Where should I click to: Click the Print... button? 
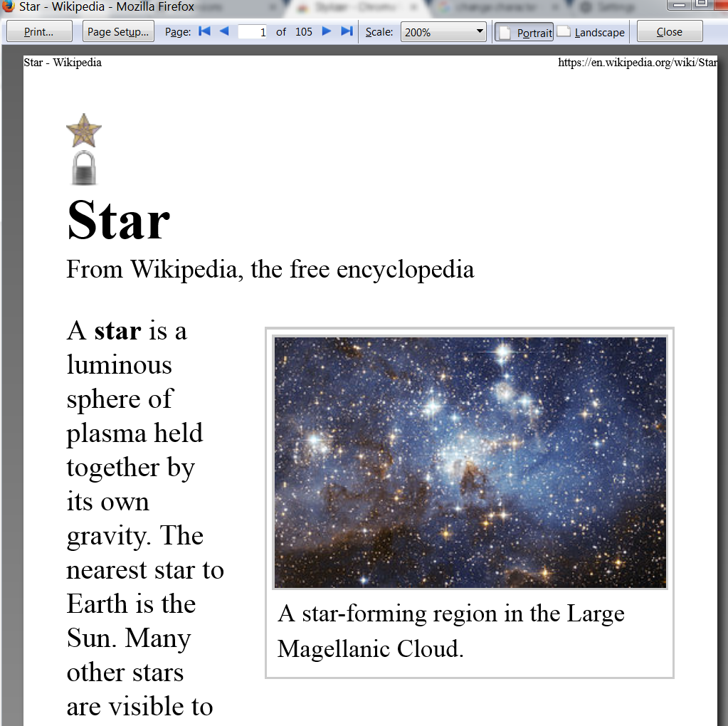point(39,32)
